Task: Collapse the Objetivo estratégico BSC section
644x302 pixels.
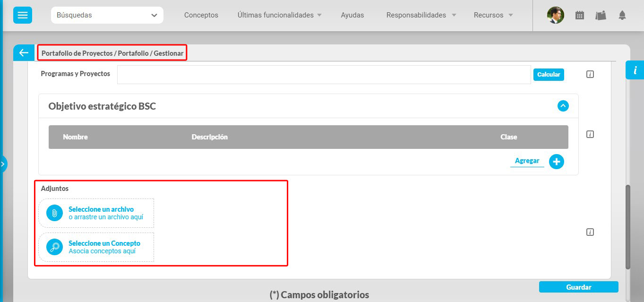Action: (x=562, y=106)
